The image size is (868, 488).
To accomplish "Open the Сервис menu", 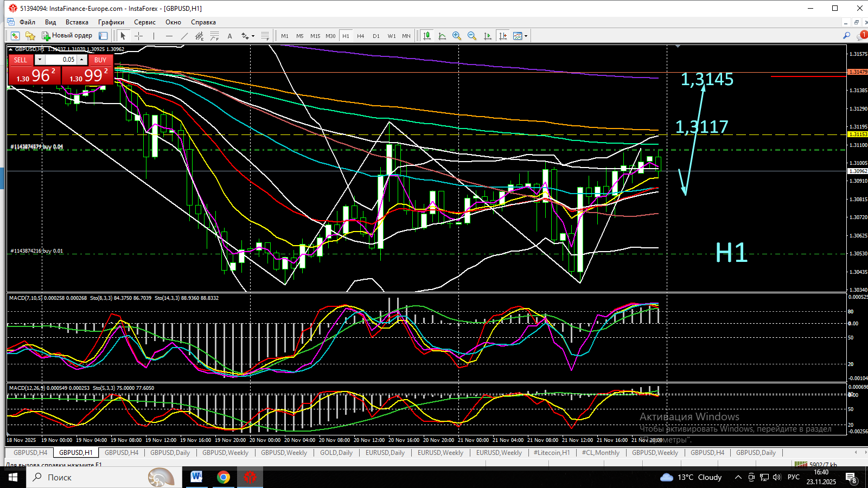I will (x=145, y=22).
